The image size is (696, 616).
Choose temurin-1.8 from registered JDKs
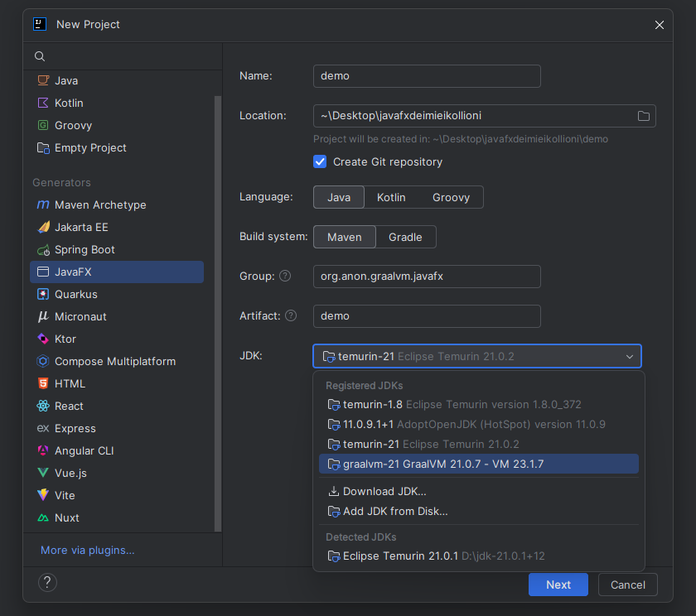479,405
